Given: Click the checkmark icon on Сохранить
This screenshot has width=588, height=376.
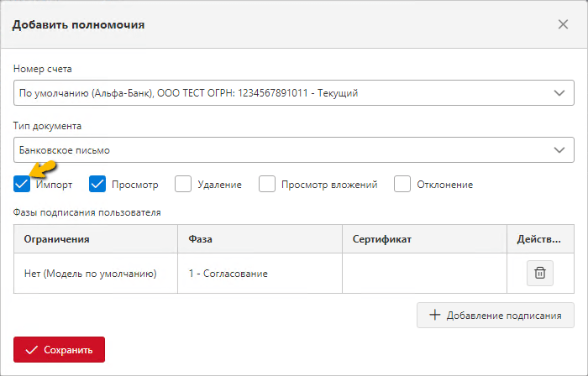Looking at the screenshot, I should click(x=32, y=350).
